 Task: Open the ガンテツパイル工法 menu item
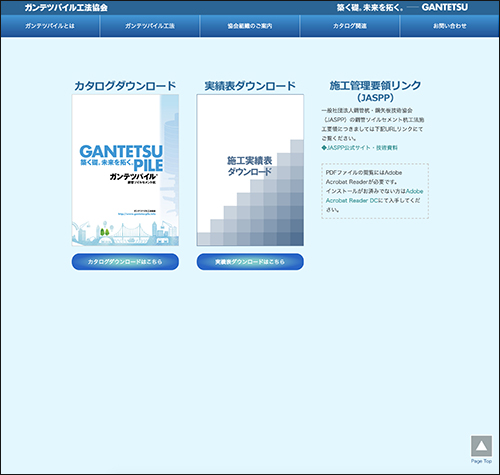coord(150,26)
